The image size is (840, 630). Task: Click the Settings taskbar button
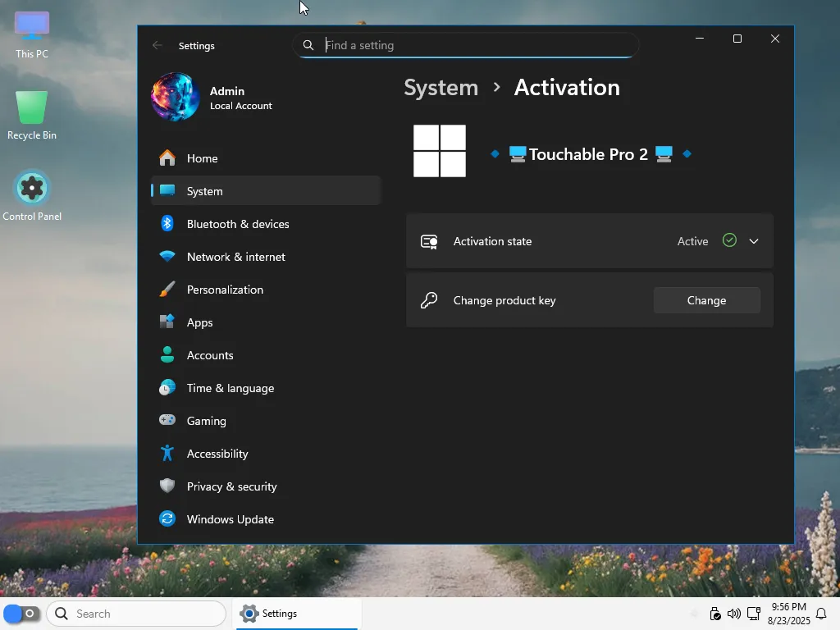[x=297, y=614]
